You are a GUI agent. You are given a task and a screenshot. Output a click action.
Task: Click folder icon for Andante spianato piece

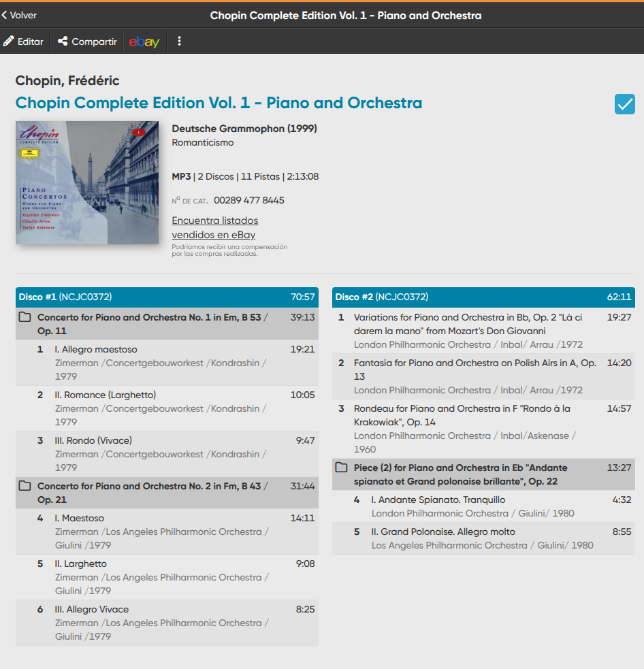(x=342, y=467)
